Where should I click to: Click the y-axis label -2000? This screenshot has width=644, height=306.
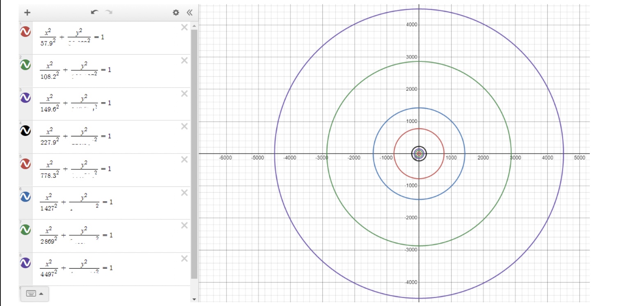(x=410, y=218)
